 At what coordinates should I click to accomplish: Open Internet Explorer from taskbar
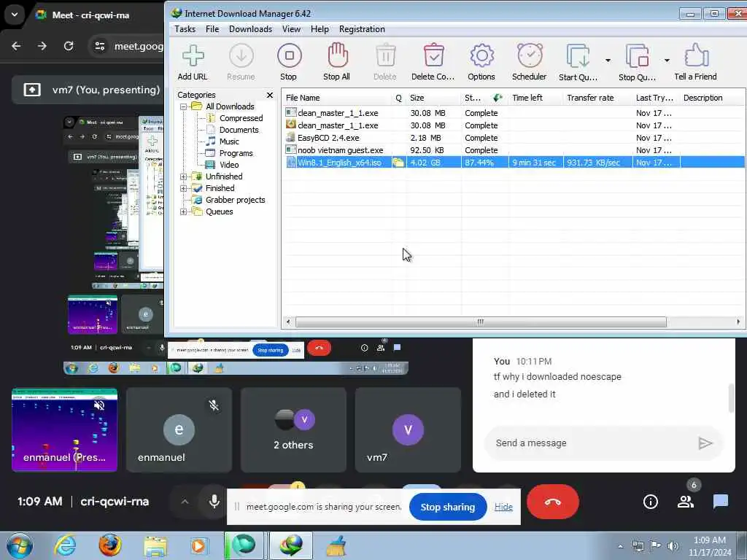tap(65, 545)
